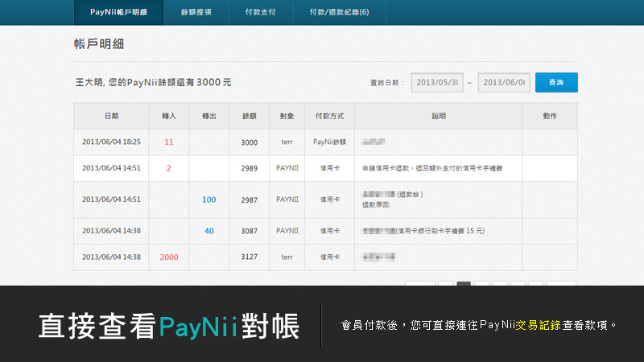Select the 付款方式 column header
Image resolution: width=644 pixels, height=362 pixels.
pyautogui.click(x=329, y=117)
